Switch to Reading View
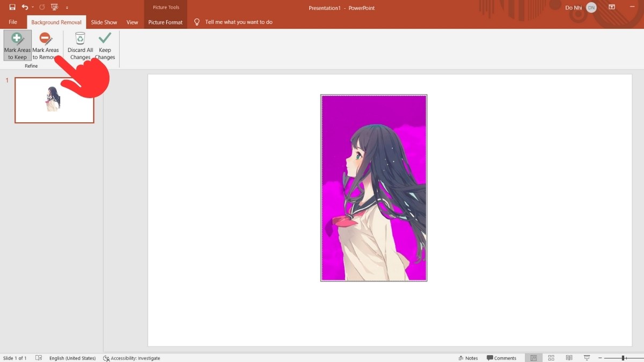 click(x=569, y=358)
